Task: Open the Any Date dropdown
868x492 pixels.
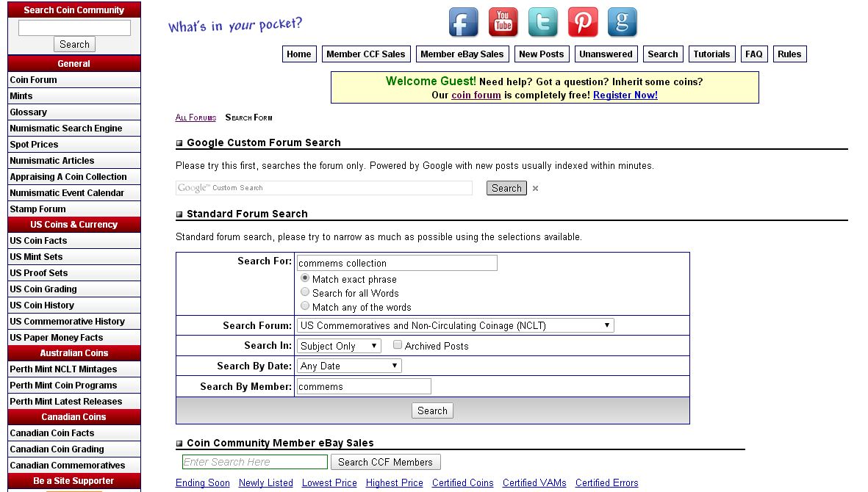Action: point(349,366)
